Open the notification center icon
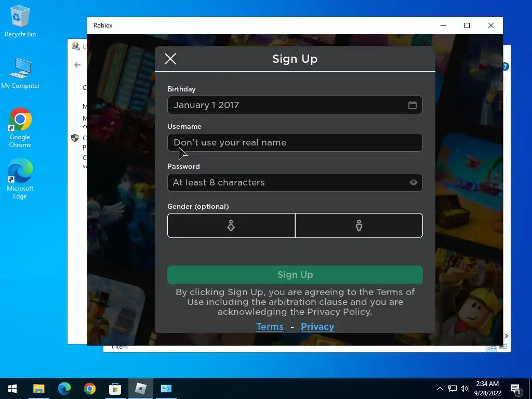The height and width of the screenshot is (399, 532). 516,389
